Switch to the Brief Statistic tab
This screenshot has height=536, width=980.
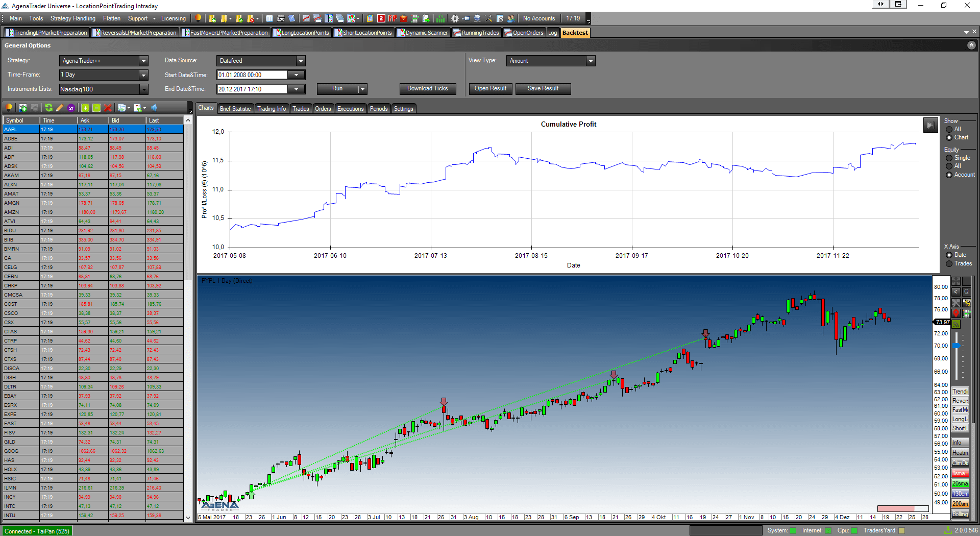[x=235, y=109]
